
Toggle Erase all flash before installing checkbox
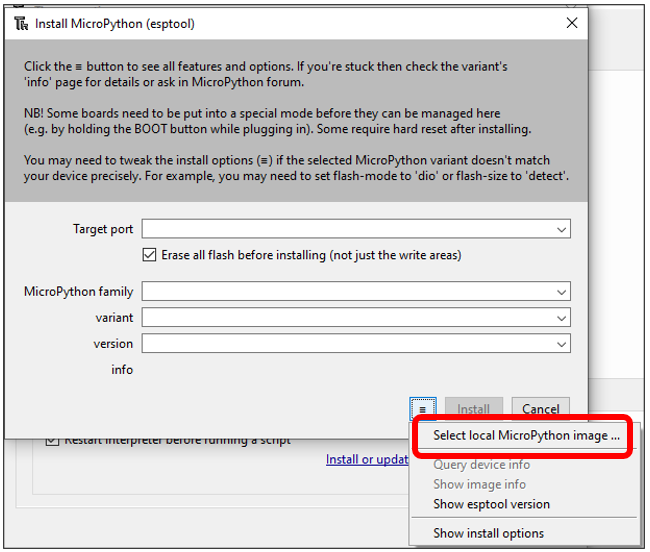click(149, 254)
